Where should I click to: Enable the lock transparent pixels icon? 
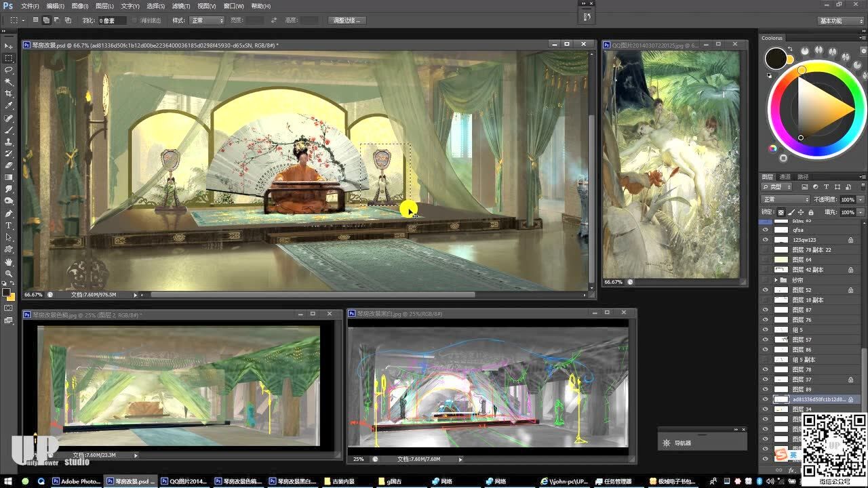[x=781, y=212]
